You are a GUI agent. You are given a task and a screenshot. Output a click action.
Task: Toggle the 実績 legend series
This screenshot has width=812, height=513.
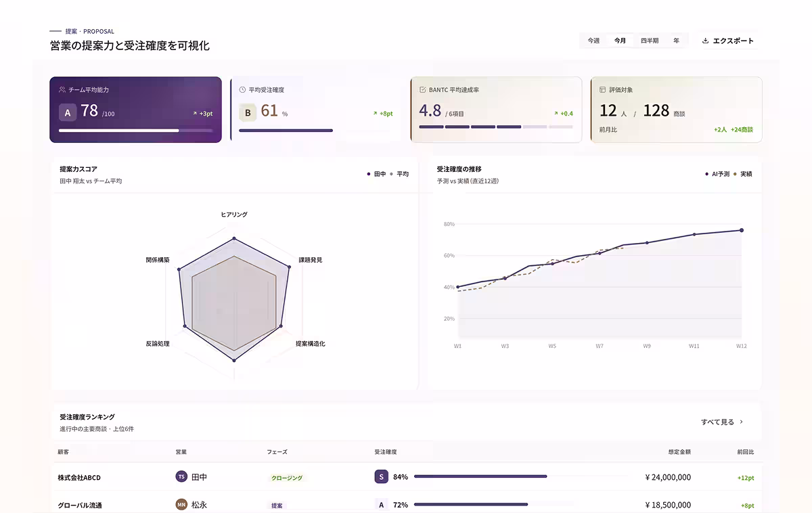(x=743, y=174)
